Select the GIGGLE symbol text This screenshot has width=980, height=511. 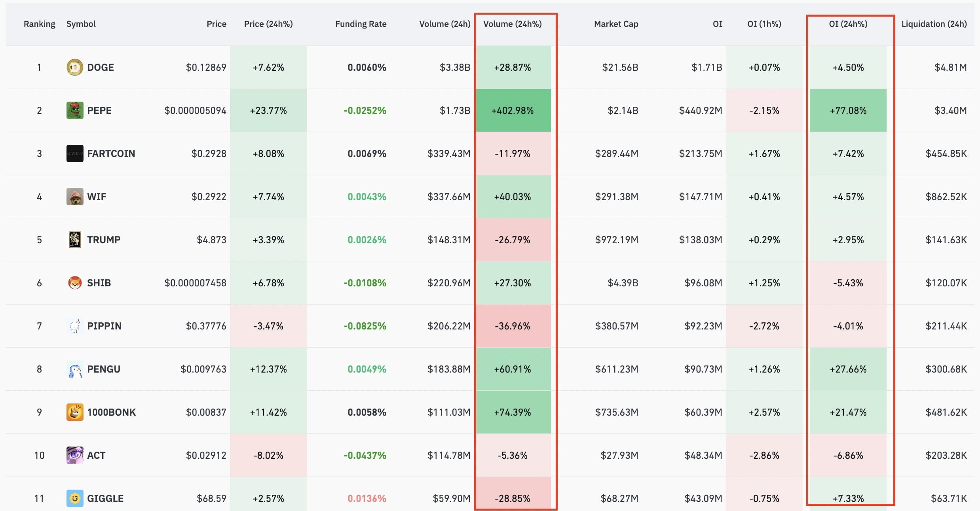[105, 498]
